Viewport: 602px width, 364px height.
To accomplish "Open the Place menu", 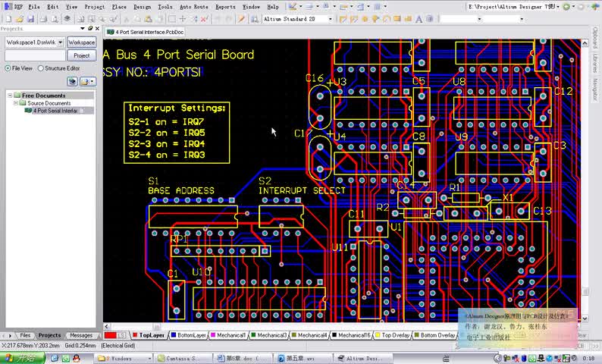I will point(119,7).
